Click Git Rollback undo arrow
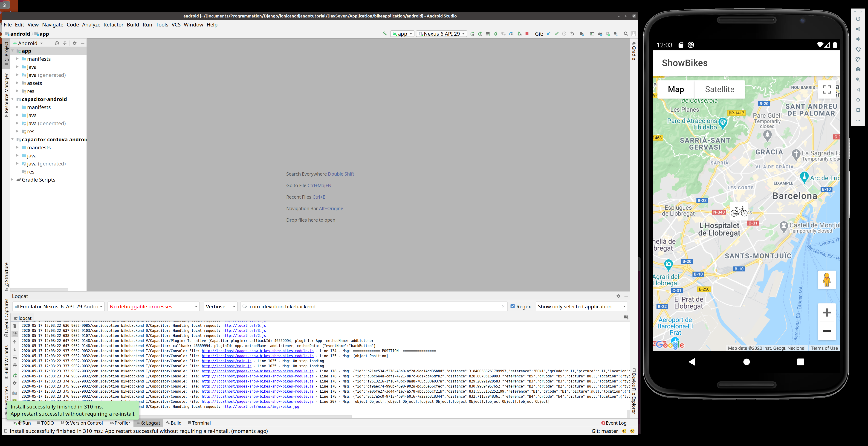Image resolution: width=868 pixels, height=446 pixels. 572,34
